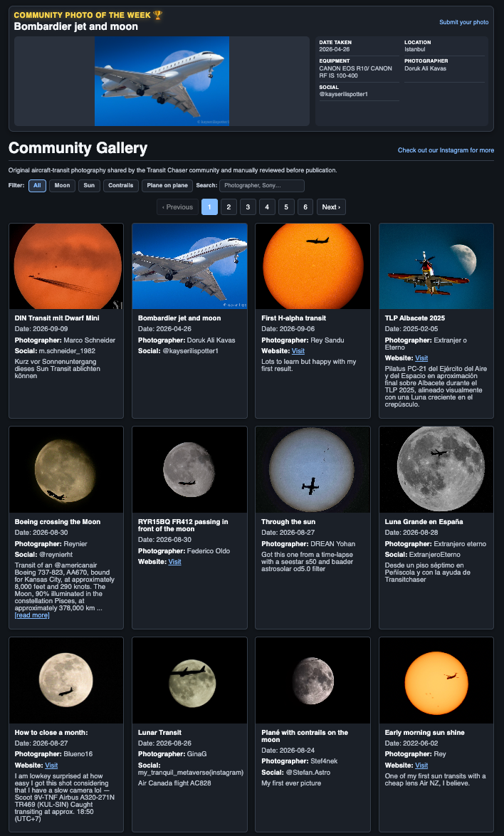Click photographer name Doruk Ali Kavas in details panel
Screen dimensions: 504x836
(x=425, y=68)
